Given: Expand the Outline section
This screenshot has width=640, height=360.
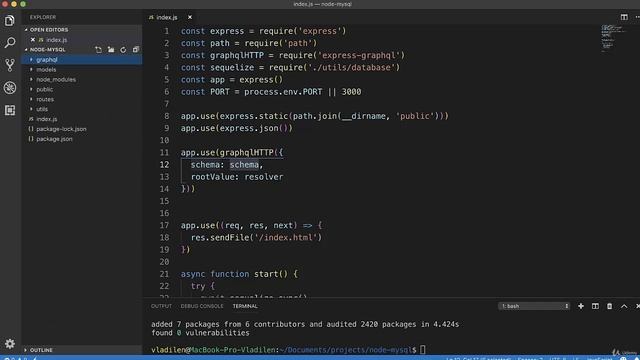Looking at the screenshot, I should pos(82,350).
